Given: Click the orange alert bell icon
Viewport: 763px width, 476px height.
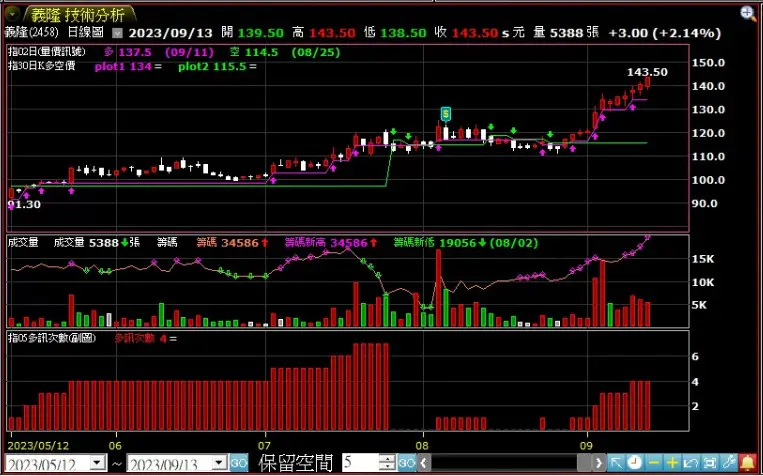Looking at the screenshot, I should pyautogui.click(x=748, y=462).
